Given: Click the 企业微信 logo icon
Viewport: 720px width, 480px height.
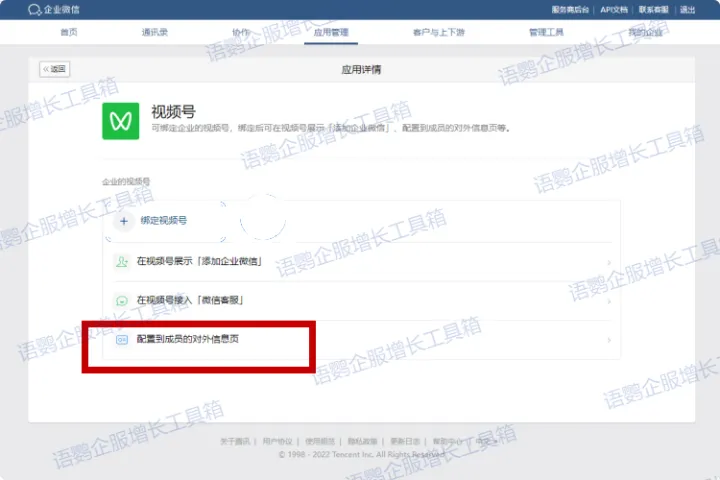Looking at the screenshot, I should coord(35,10).
